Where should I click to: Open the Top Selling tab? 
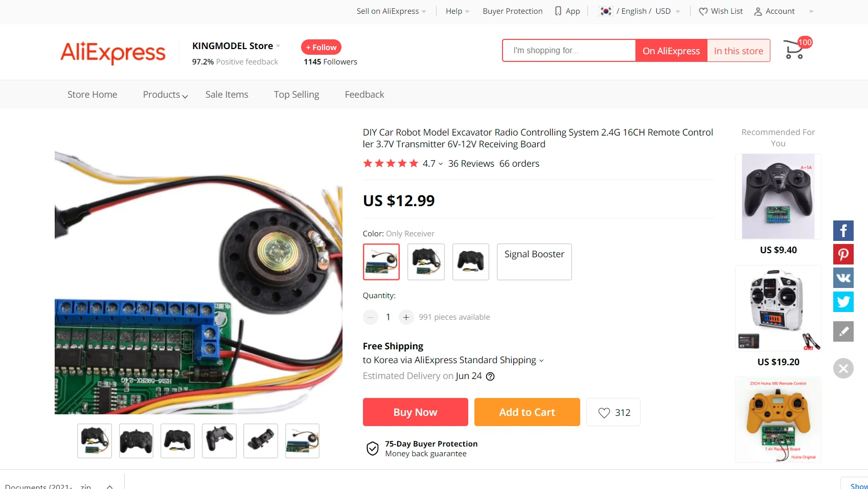(x=296, y=95)
